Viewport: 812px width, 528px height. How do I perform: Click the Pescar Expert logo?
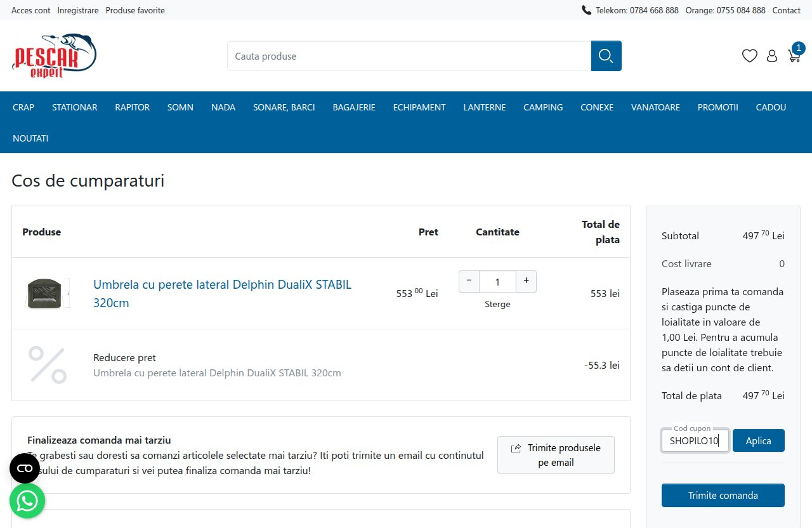point(54,56)
